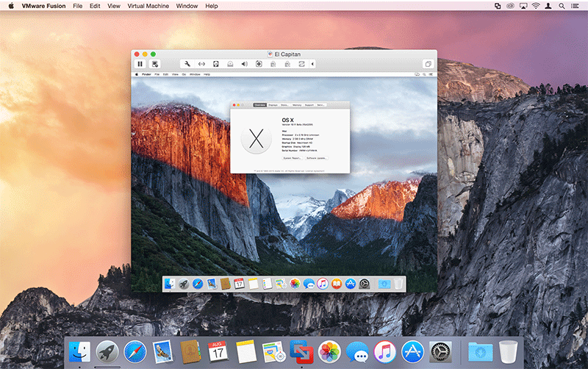Click the System Report button

[x=292, y=158]
